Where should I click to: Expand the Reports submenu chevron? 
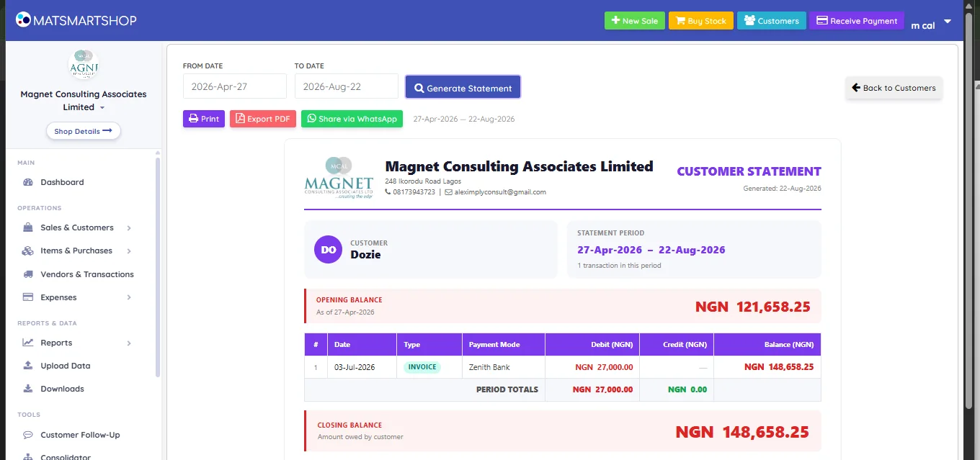(x=129, y=343)
